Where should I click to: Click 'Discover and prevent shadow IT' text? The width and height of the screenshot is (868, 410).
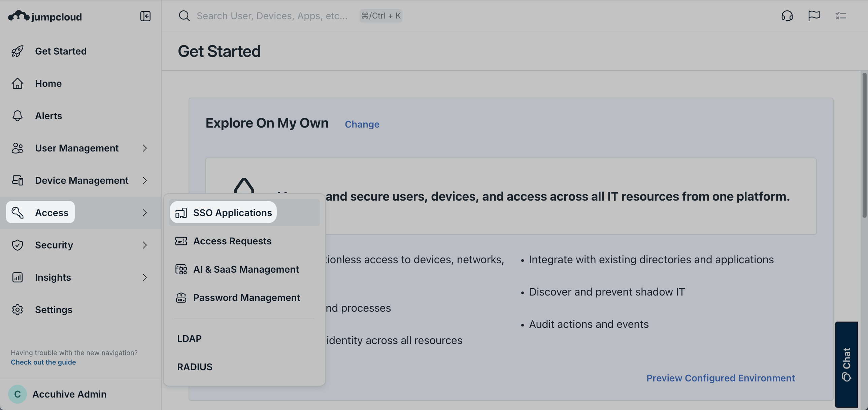[x=606, y=292]
